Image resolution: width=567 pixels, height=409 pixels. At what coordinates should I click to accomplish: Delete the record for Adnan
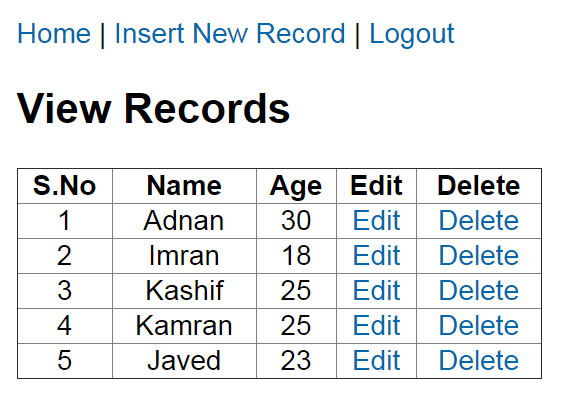479,220
